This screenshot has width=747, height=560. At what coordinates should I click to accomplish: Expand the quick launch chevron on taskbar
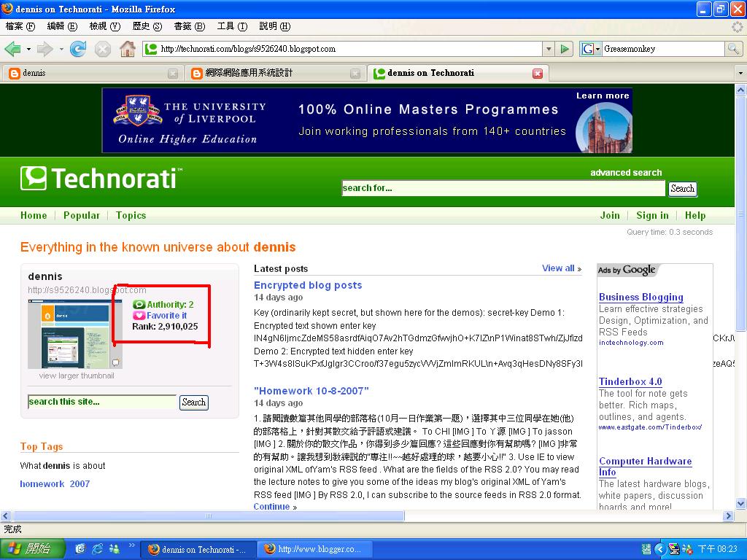(x=132, y=545)
